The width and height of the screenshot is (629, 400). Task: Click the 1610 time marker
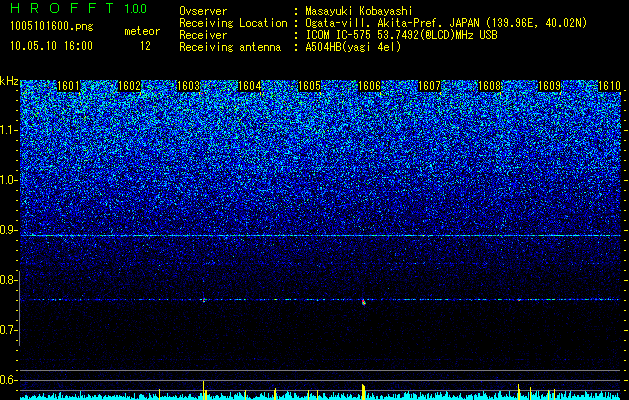[x=609, y=86]
